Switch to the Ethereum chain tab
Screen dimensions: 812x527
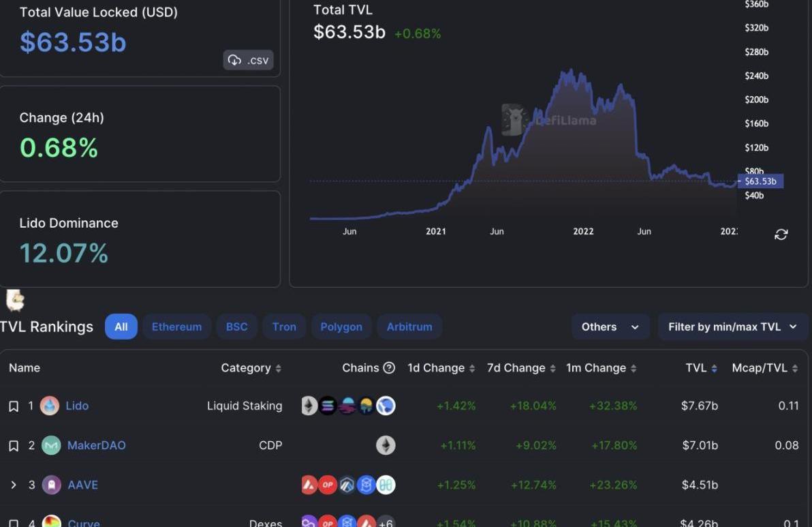click(176, 327)
